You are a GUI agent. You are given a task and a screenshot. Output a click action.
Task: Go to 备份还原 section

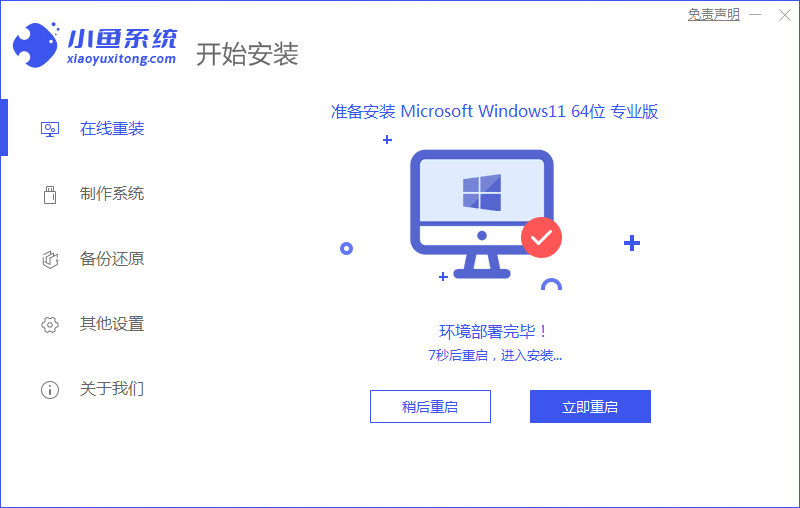[x=112, y=259]
